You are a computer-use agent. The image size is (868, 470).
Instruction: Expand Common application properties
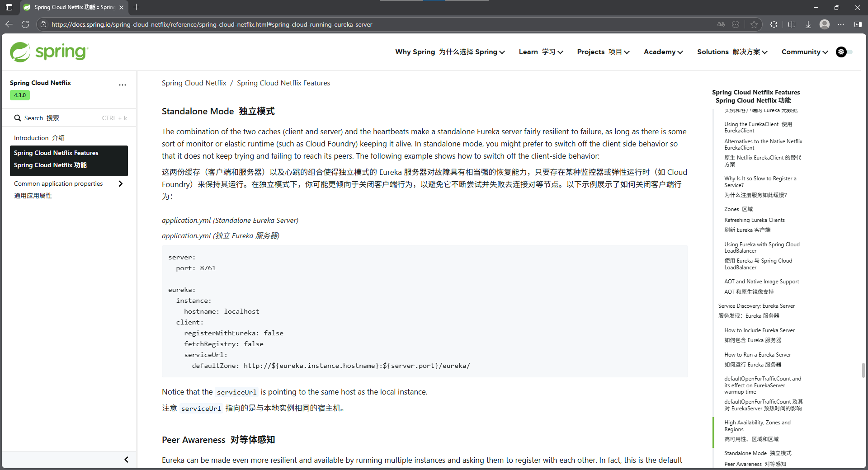(120, 183)
